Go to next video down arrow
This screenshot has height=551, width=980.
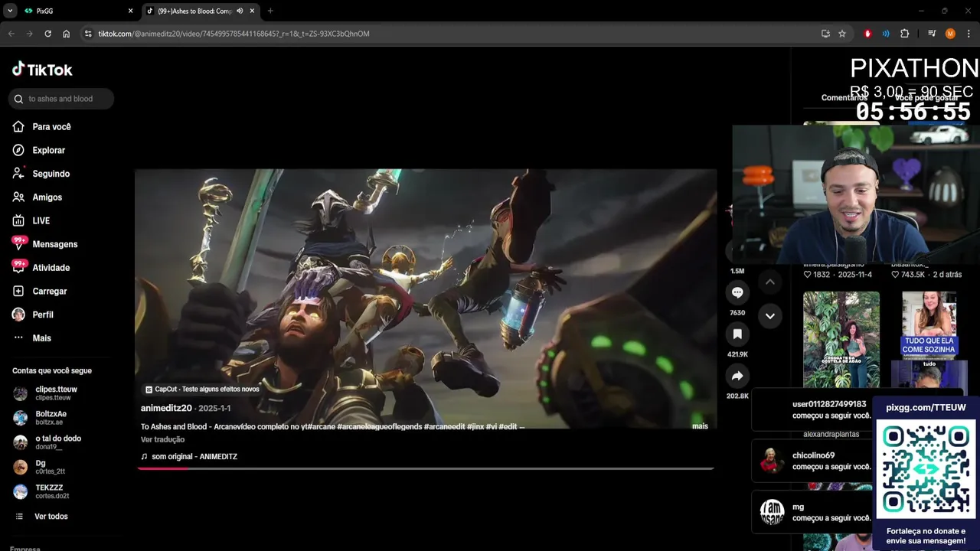tap(770, 315)
